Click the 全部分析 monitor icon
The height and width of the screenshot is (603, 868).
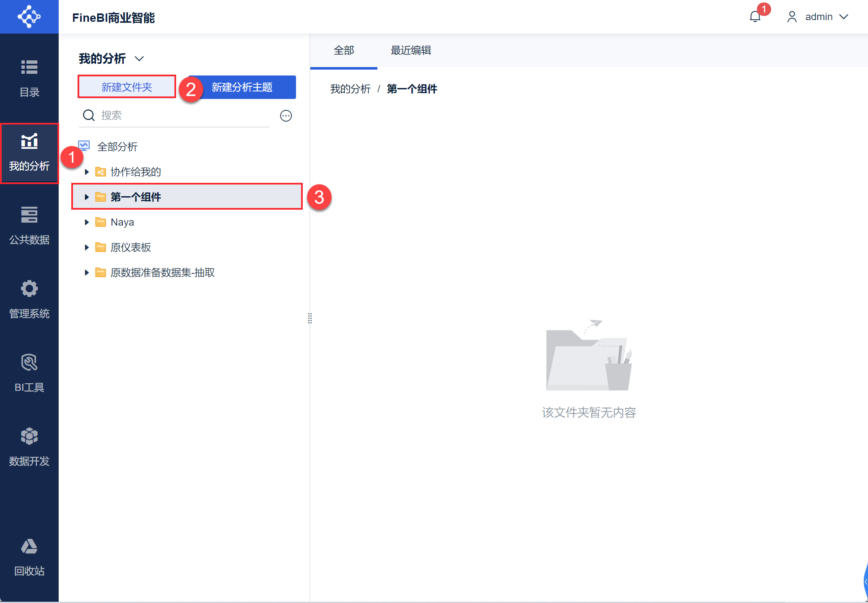point(84,146)
